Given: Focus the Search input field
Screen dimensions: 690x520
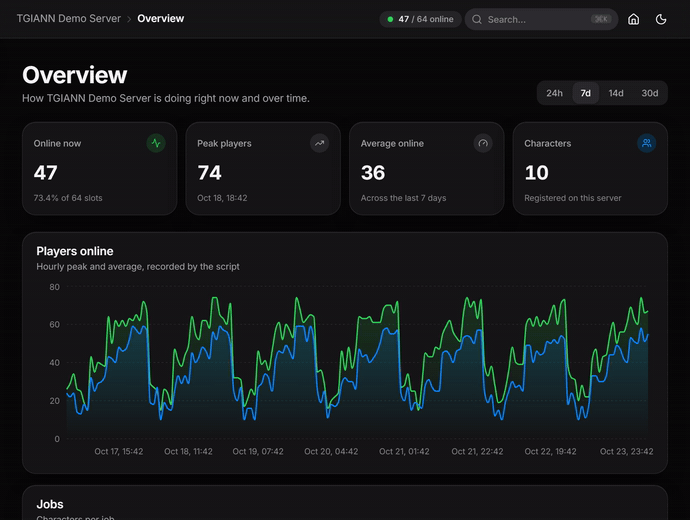Looking at the screenshot, I should 541,19.
